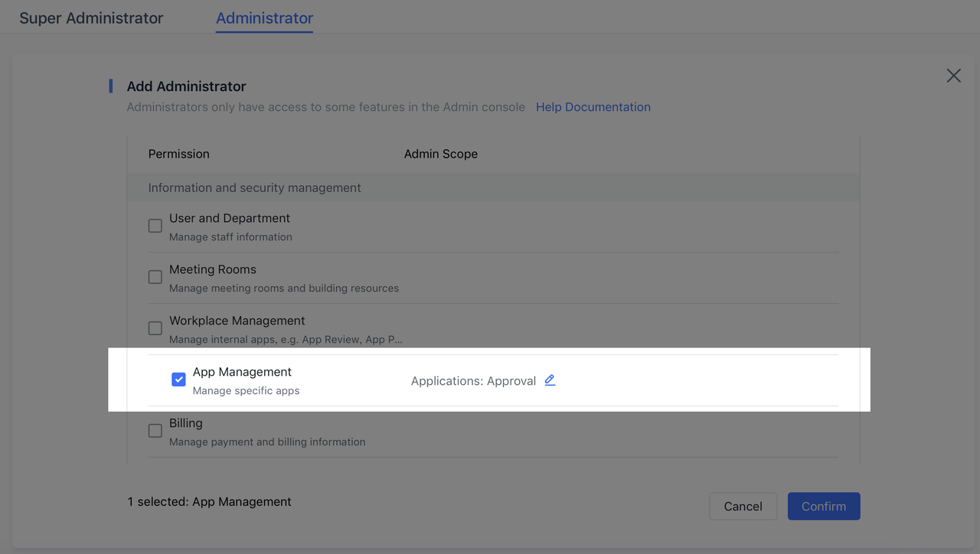This screenshot has height=554, width=980.
Task: Open the Help Documentation link
Action: coord(593,106)
